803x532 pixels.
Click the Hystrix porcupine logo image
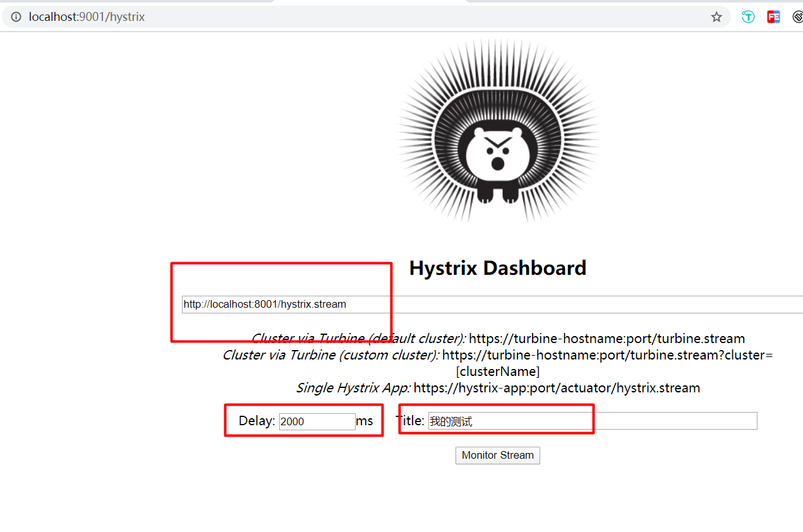click(498, 131)
